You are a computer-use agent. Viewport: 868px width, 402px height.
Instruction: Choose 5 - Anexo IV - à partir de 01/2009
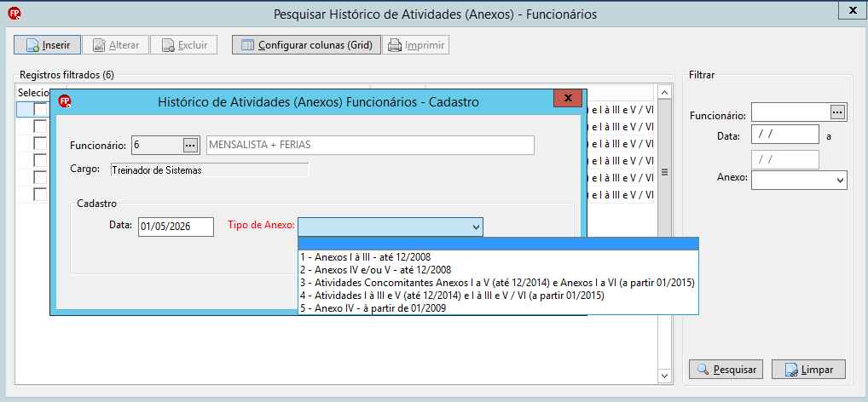[498, 308]
